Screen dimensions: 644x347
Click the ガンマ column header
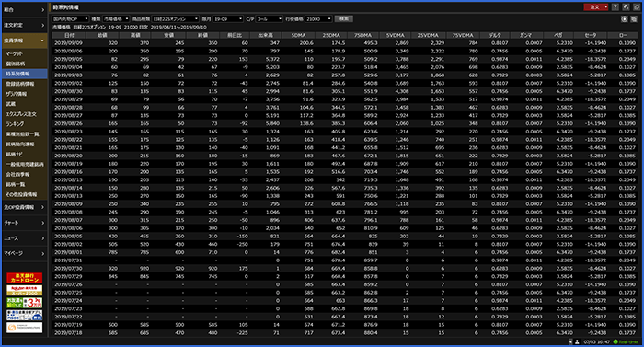[x=526, y=35]
